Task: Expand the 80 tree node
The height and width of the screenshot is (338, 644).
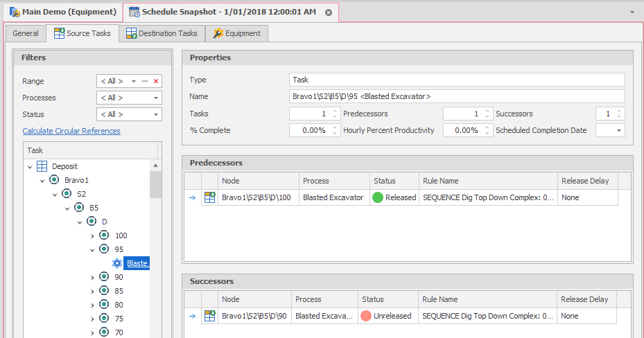Action: [92, 305]
